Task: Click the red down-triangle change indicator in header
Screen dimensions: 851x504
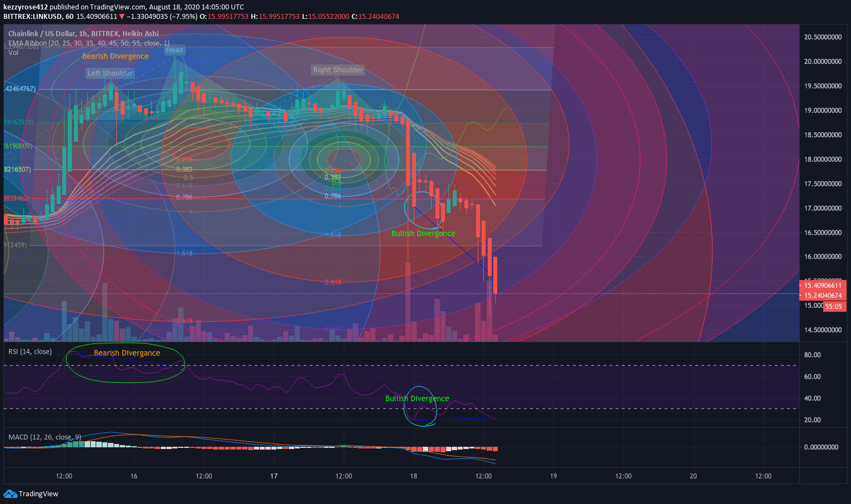Action: tap(122, 17)
